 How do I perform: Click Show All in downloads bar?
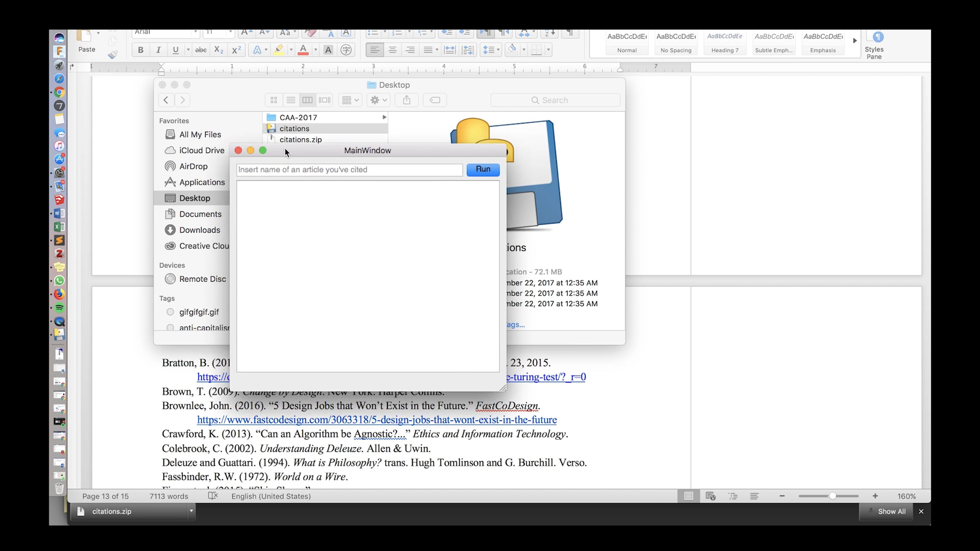coord(887,511)
